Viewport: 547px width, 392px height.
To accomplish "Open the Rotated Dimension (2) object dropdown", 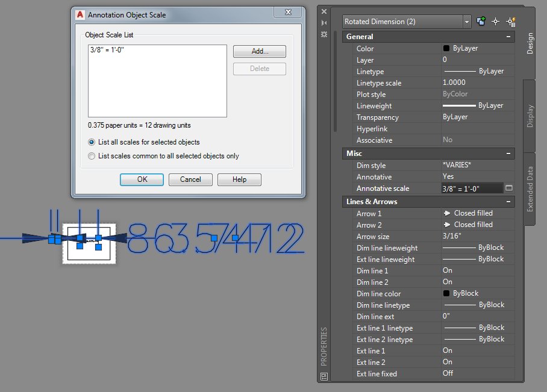I will point(467,22).
